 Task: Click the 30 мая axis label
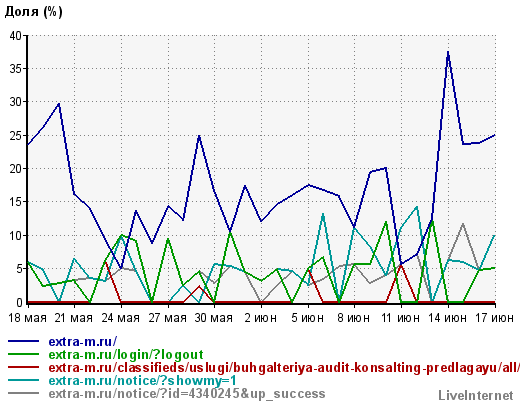(214, 318)
